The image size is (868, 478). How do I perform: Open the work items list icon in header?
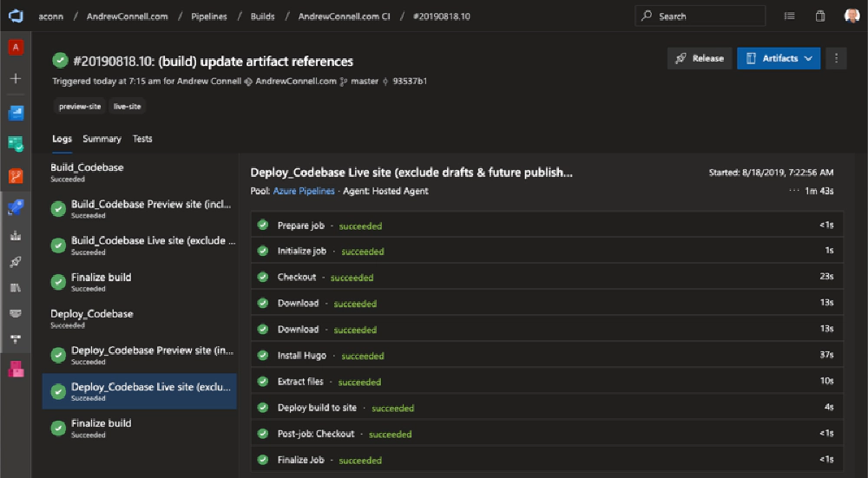(x=790, y=16)
